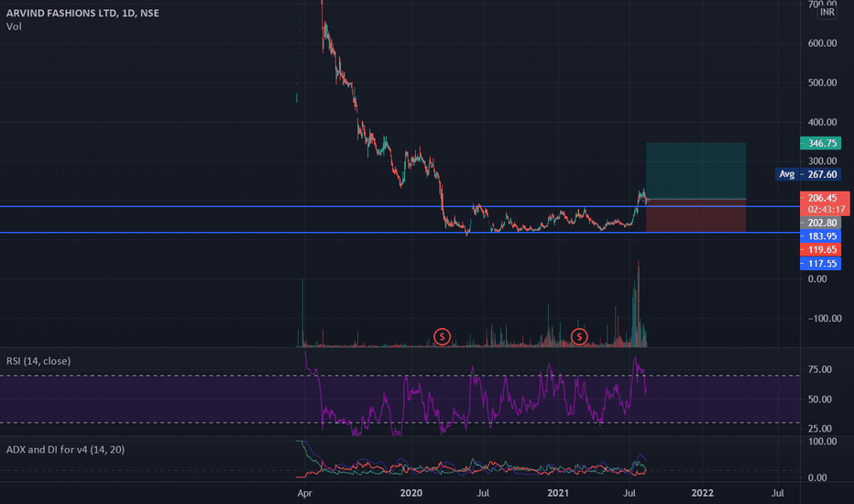Click the 25.00 RSI scale value
Viewport: 854px width, 504px height.
[x=820, y=428]
